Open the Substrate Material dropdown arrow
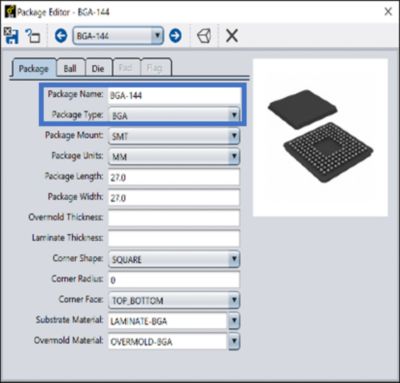Image resolution: width=400 pixels, height=383 pixels. (234, 321)
